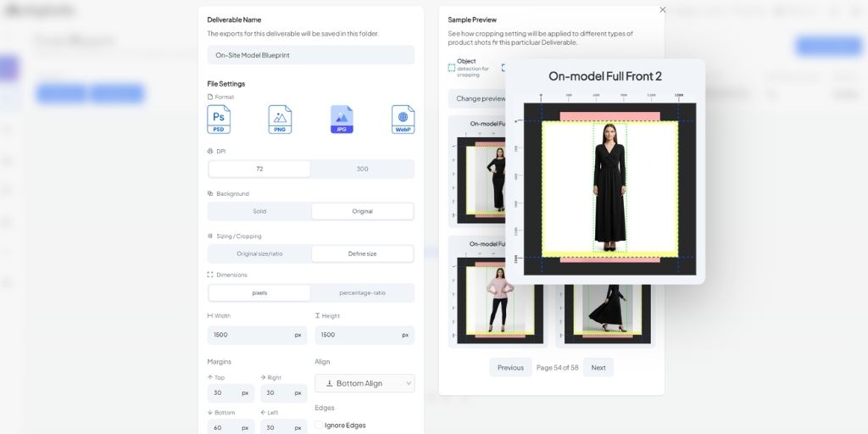Click the Change preview button
Screen dimensions: 868x434
[477, 98]
